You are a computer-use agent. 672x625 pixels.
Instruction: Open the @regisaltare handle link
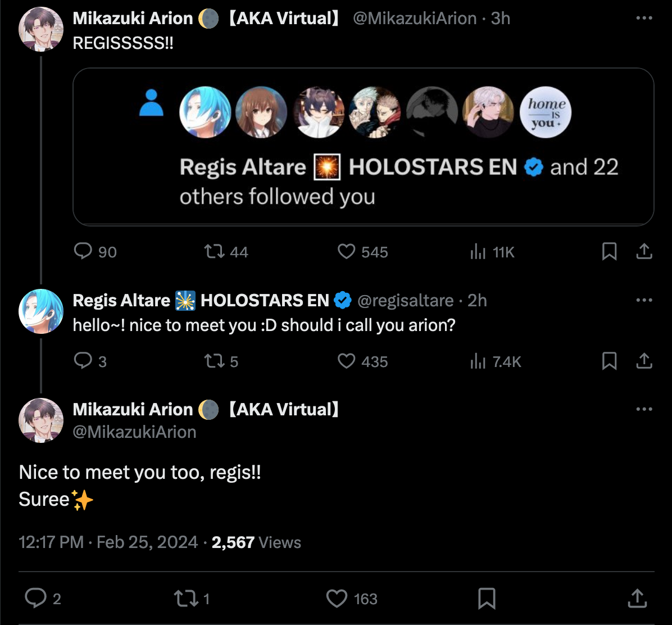(x=405, y=301)
